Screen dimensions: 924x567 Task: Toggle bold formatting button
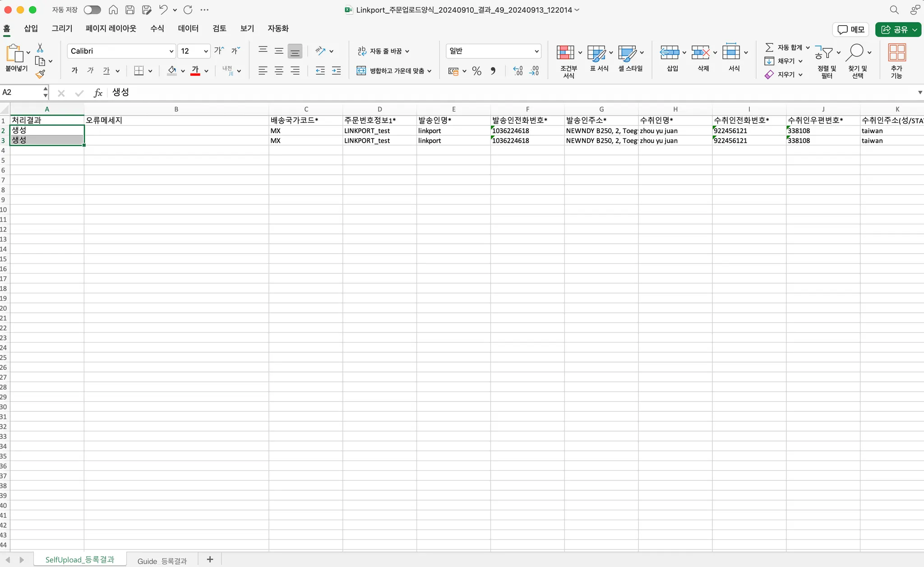tap(74, 70)
